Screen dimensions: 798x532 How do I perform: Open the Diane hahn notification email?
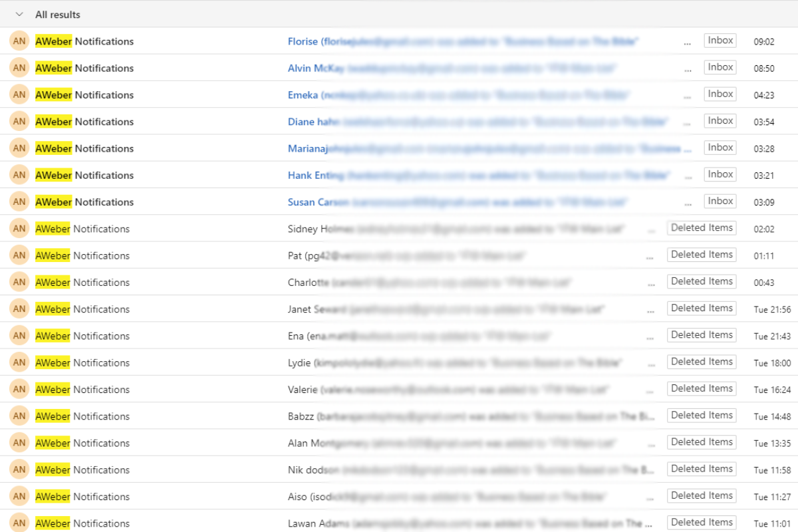pos(399,122)
